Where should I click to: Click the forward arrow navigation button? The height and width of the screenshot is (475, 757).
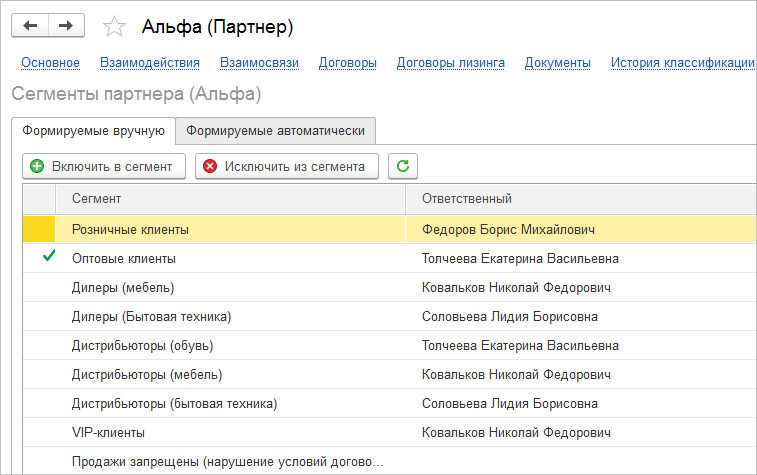coord(66,25)
